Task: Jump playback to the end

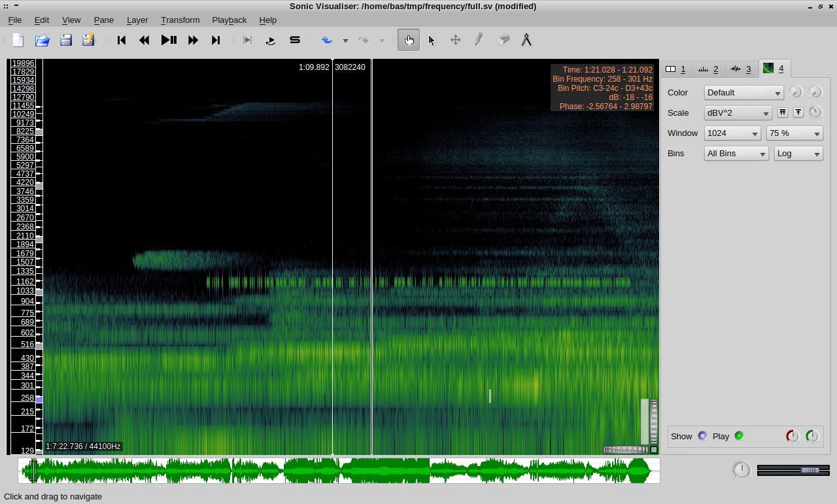Action: [216, 40]
